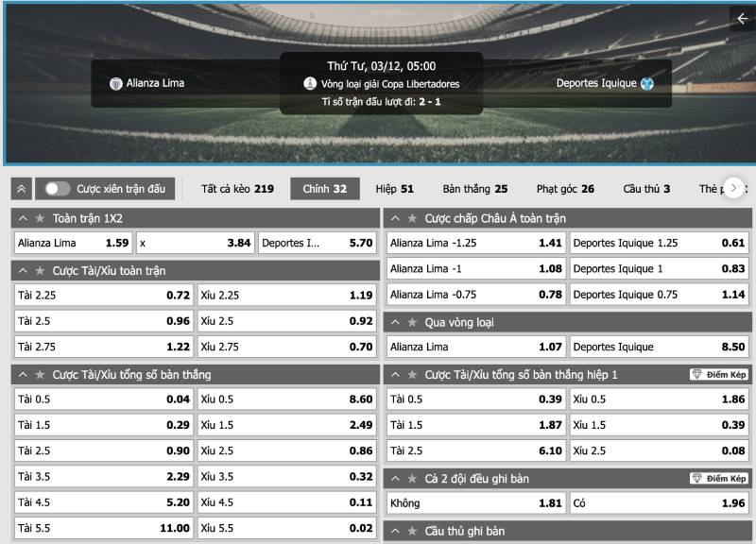Pick the Deportes Iquique 8.50 qualifying odds
This screenshot has height=544, width=756.
pos(660,347)
